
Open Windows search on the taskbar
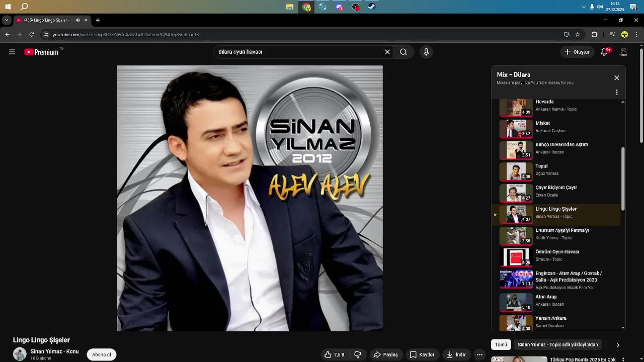24,7
